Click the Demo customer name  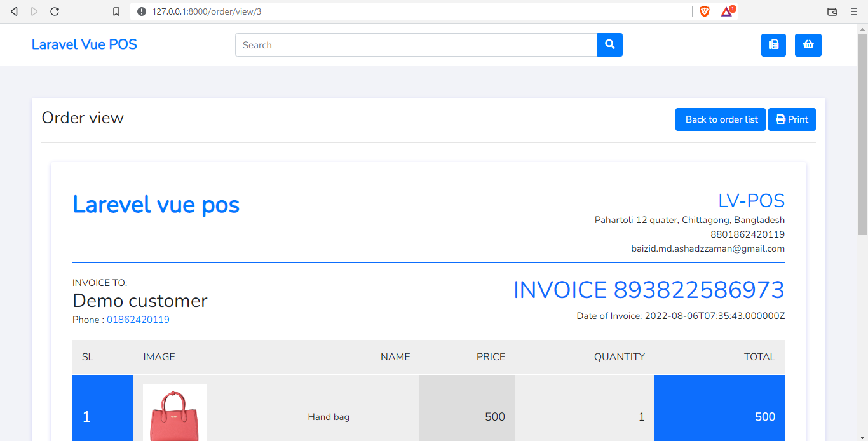pyautogui.click(x=140, y=301)
